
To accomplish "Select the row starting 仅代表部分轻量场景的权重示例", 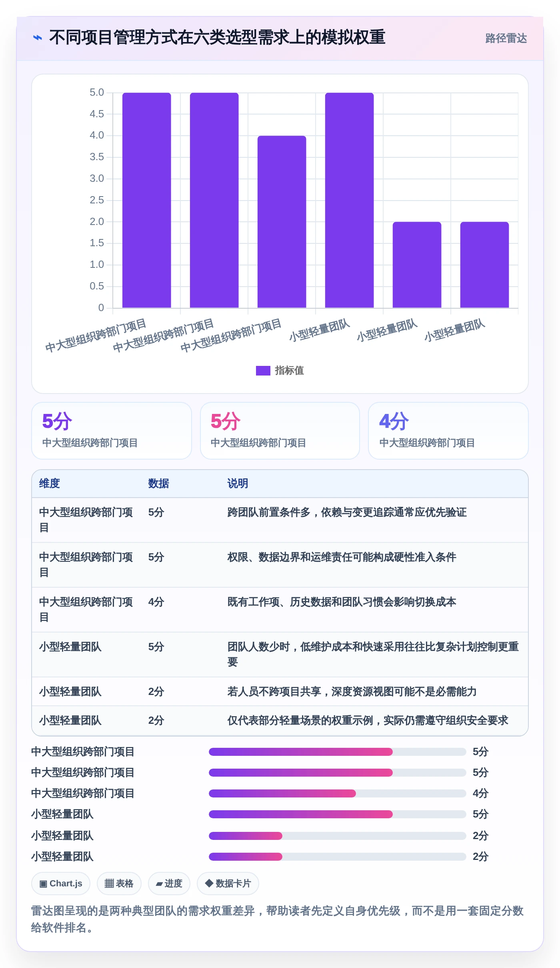I will 280,720.
